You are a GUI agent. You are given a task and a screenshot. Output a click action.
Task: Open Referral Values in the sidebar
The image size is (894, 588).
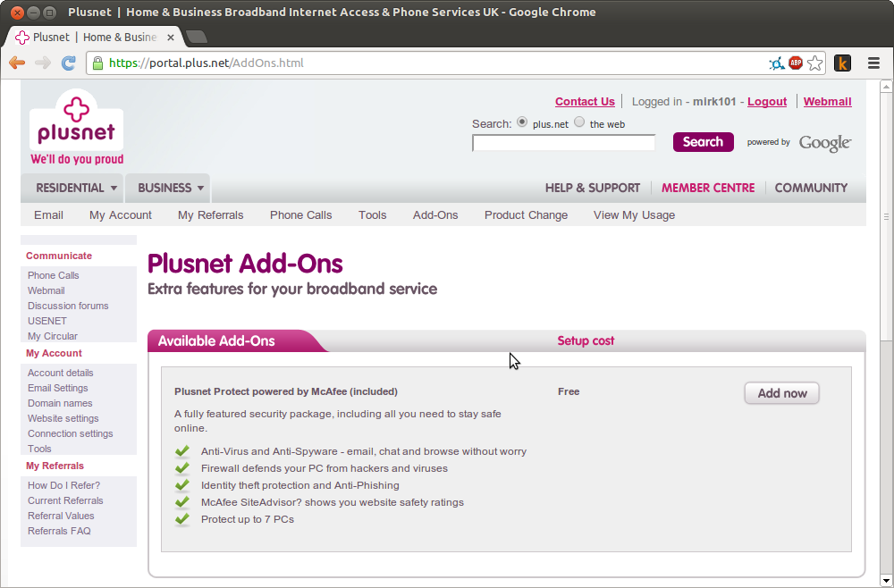tap(61, 516)
